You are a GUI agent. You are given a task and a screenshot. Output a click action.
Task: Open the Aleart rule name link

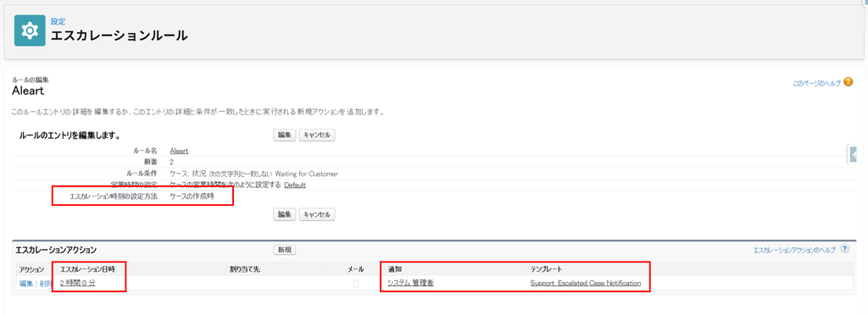(x=180, y=151)
